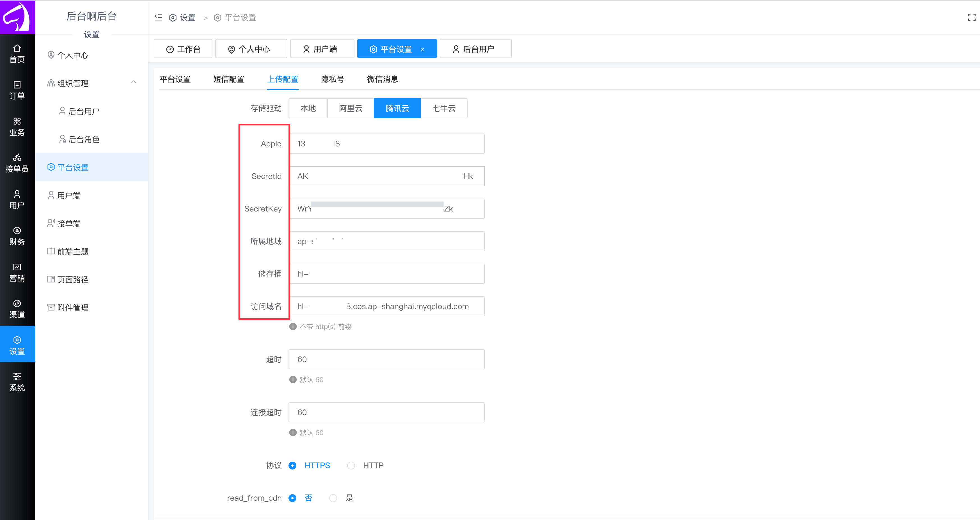Choose 七牛云 storage driver
Image resolution: width=980 pixels, height=520 pixels.
click(x=444, y=108)
